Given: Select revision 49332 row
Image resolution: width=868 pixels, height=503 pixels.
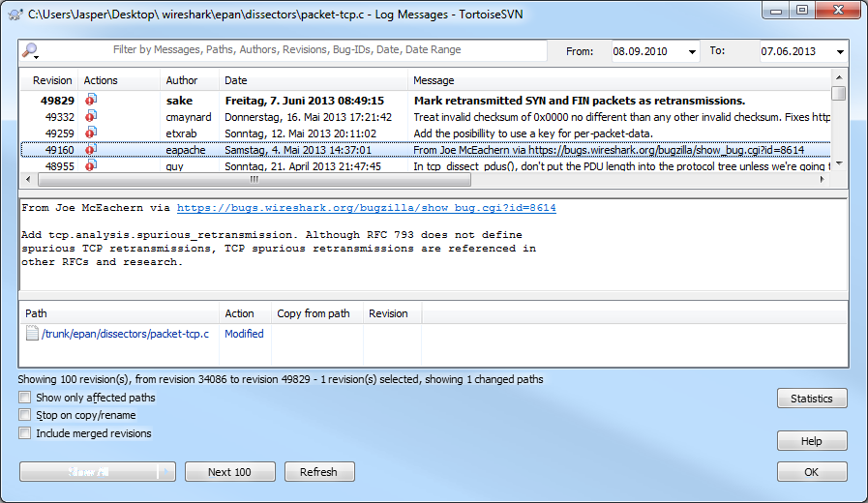Looking at the screenshot, I should [425, 117].
